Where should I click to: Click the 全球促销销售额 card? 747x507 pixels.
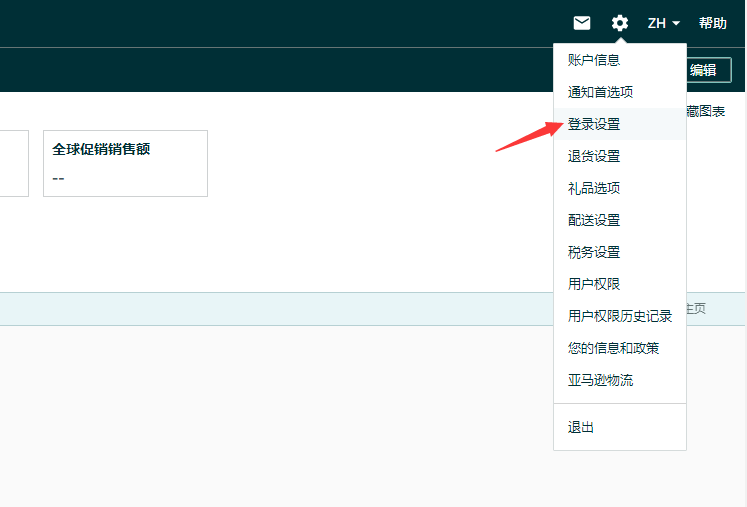coord(125,163)
